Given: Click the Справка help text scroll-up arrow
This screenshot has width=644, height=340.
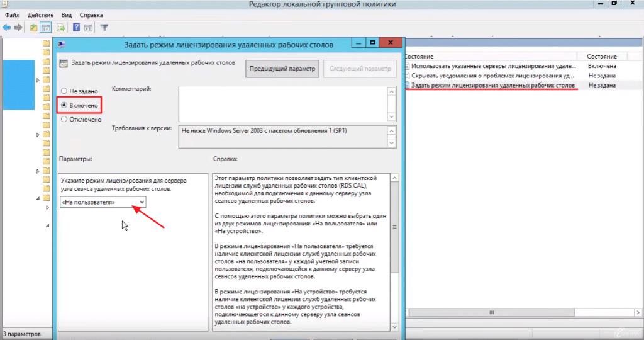Looking at the screenshot, I should coord(394,178).
